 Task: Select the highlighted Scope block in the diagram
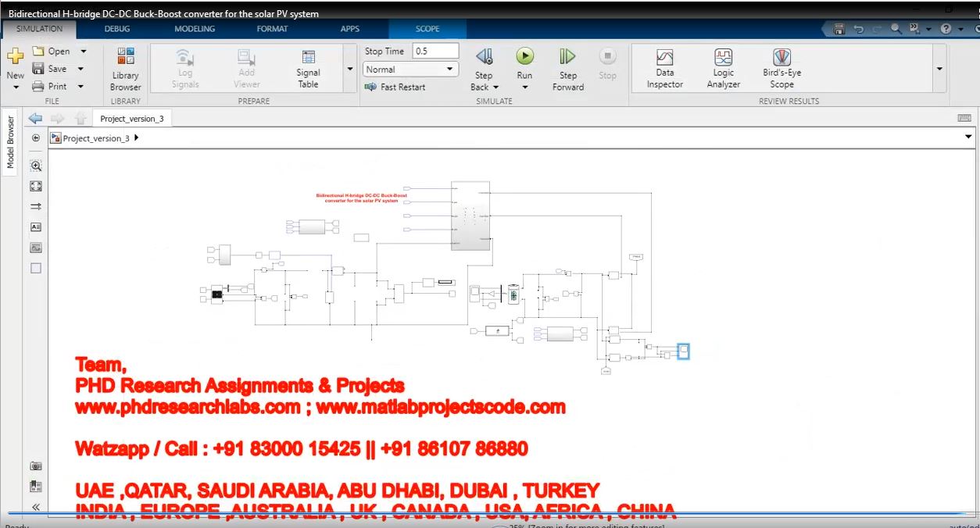click(x=683, y=351)
